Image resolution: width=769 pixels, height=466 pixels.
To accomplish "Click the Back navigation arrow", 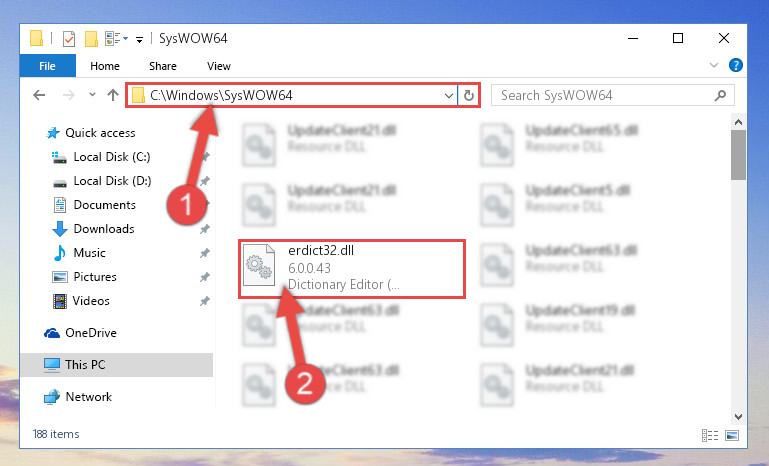I will [39, 95].
